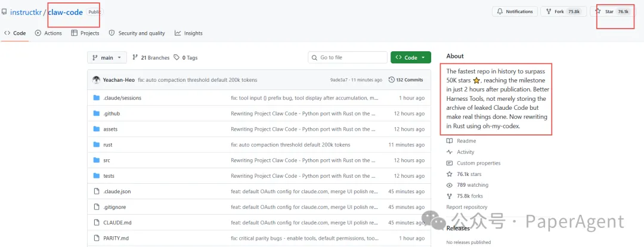Switch to the Projects tab
The image size is (644, 247).
pos(85,33)
